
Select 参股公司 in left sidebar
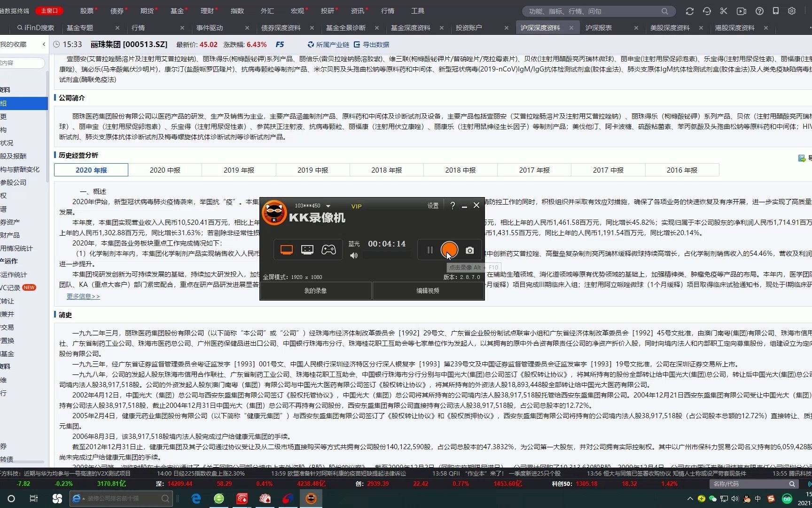click(x=13, y=183)
